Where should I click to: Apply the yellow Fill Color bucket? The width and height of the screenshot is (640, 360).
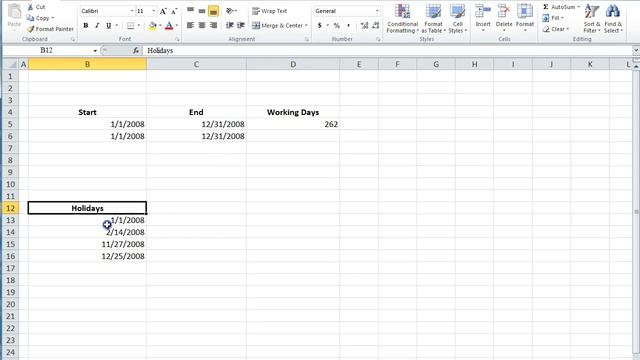(x=153, y=25)
